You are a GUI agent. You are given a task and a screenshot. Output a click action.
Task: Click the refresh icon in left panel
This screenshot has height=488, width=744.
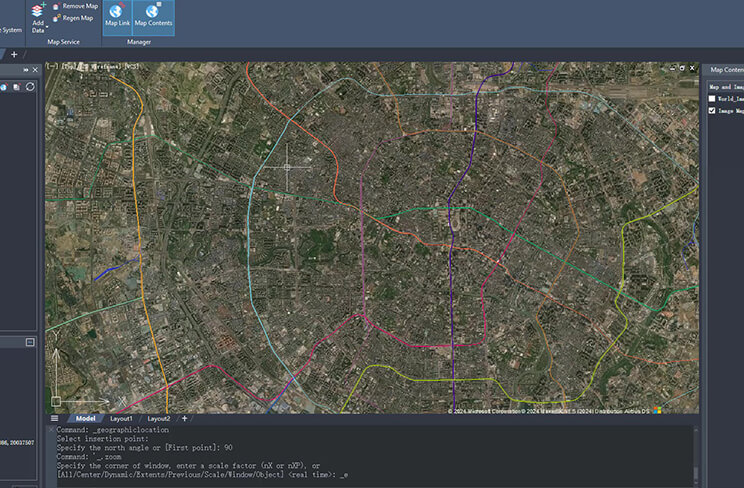point(30,87)
